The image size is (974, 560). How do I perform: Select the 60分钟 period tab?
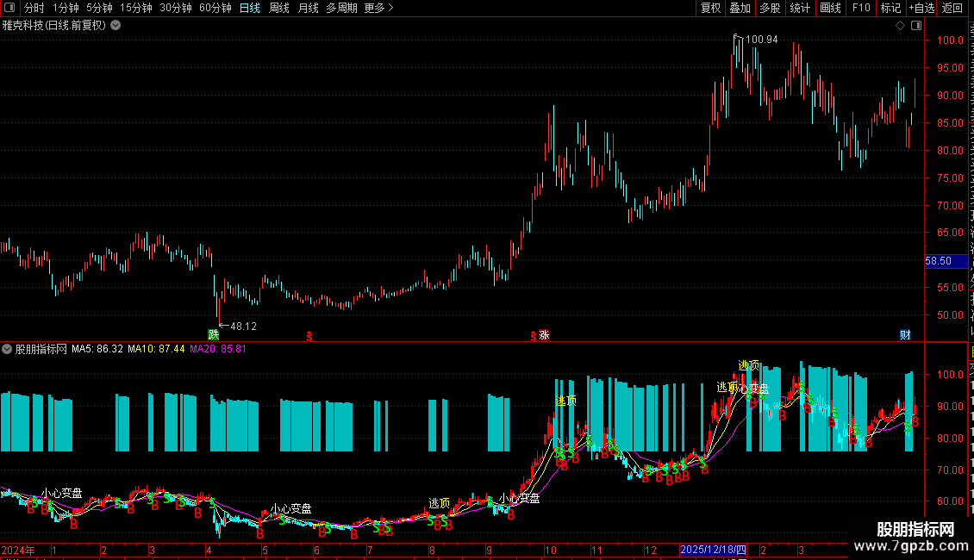click(x=215, y=8)
